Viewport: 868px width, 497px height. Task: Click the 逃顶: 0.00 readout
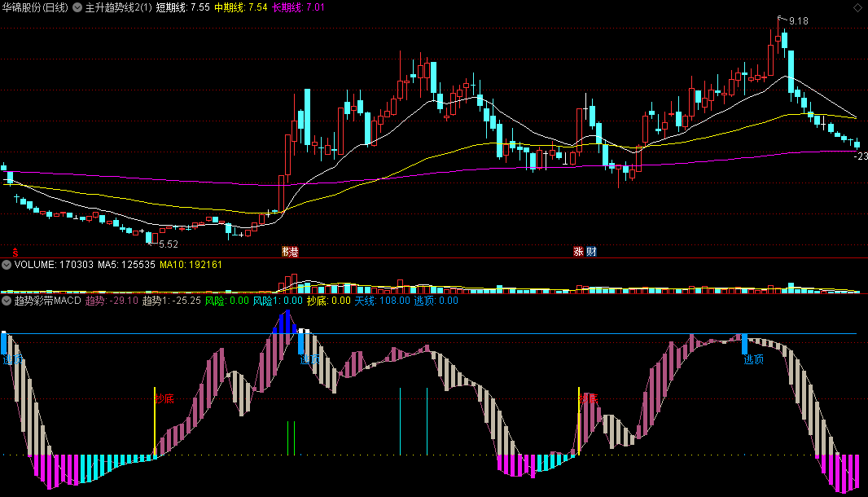[x=436, y=301]
